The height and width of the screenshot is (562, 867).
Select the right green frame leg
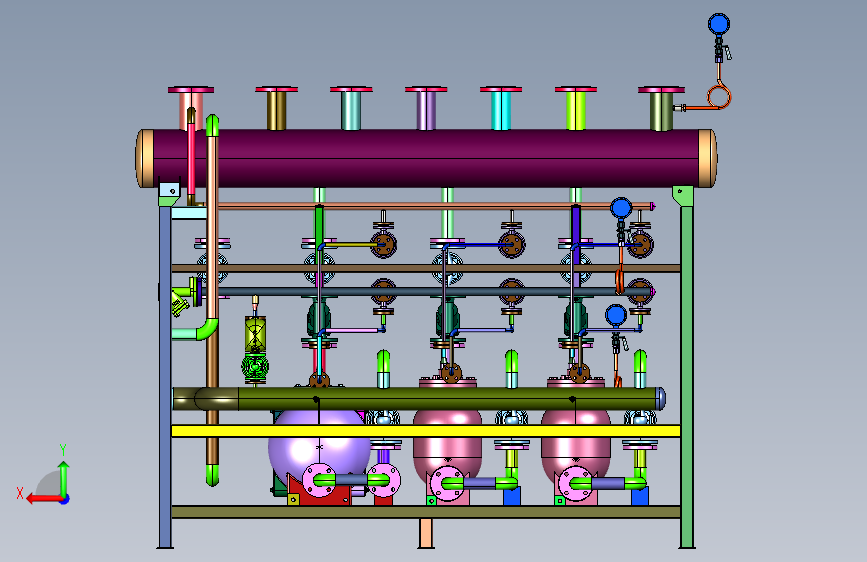[687, 376]
